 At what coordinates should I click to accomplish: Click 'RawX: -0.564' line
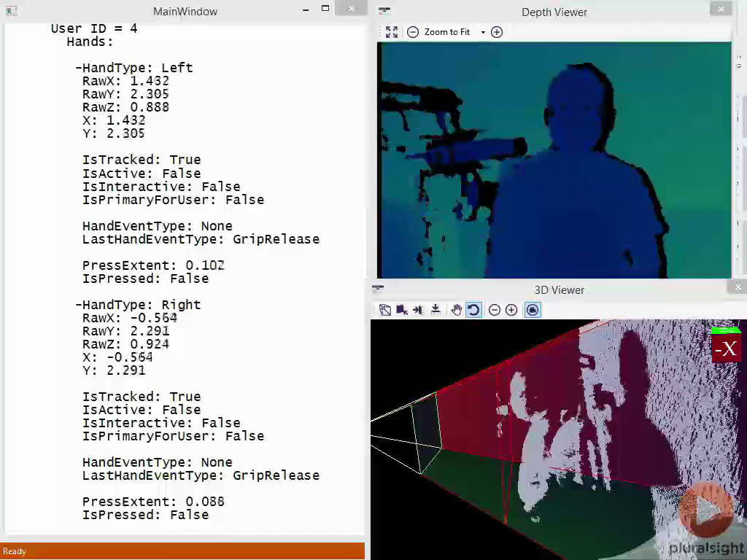click(130, 318)
